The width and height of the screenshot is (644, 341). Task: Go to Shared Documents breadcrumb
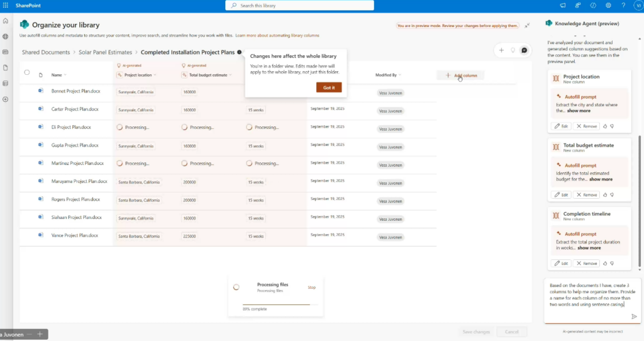46,52
